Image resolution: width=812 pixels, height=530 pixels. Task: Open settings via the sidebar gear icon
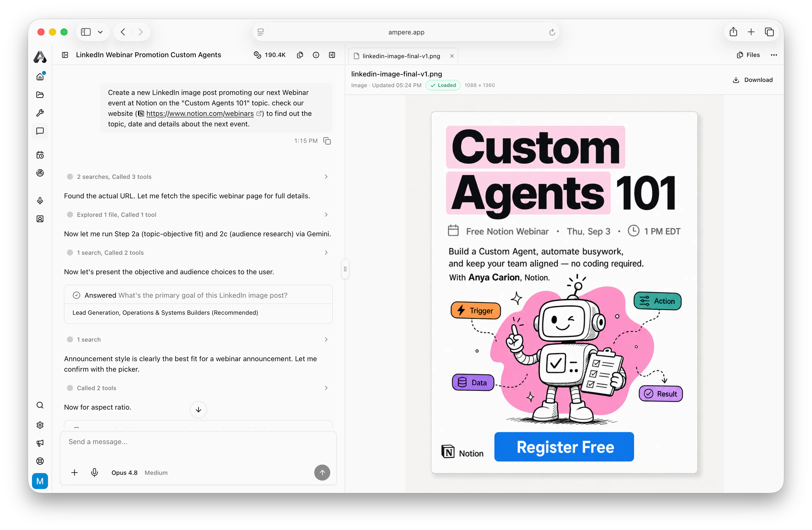pyautogui.click(x=40, y=425)
